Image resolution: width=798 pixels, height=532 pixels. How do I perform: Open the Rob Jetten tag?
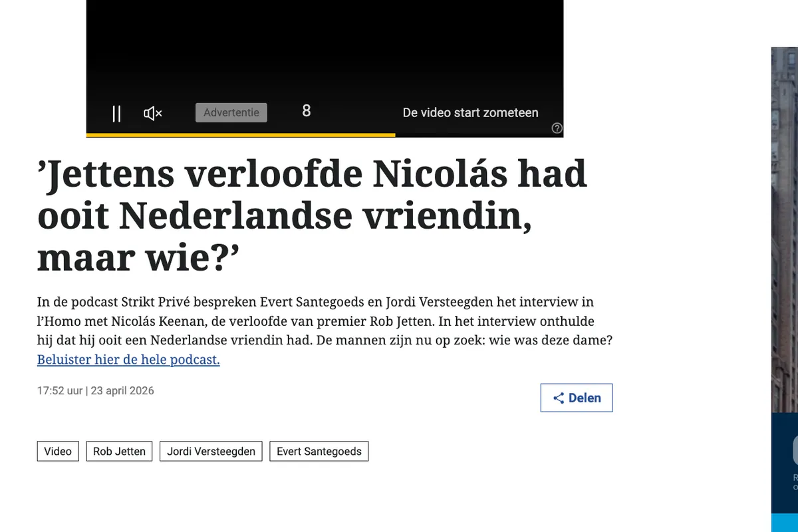point(119,452)
